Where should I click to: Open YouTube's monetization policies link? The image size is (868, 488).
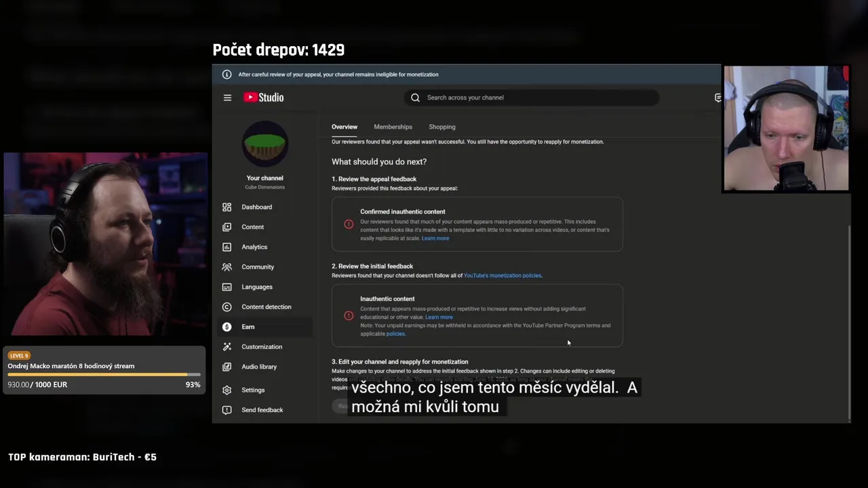coord(502,276)
